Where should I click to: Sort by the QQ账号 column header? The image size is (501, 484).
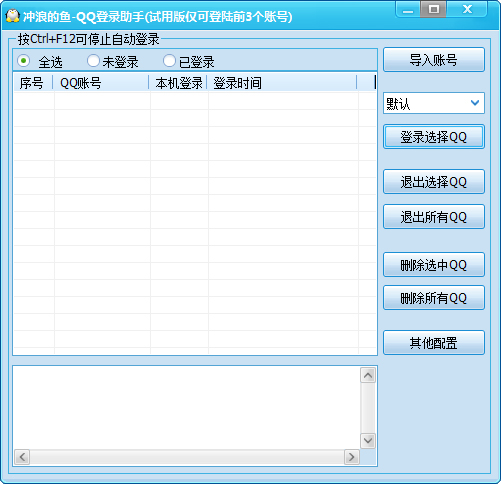tap(101, 83)
